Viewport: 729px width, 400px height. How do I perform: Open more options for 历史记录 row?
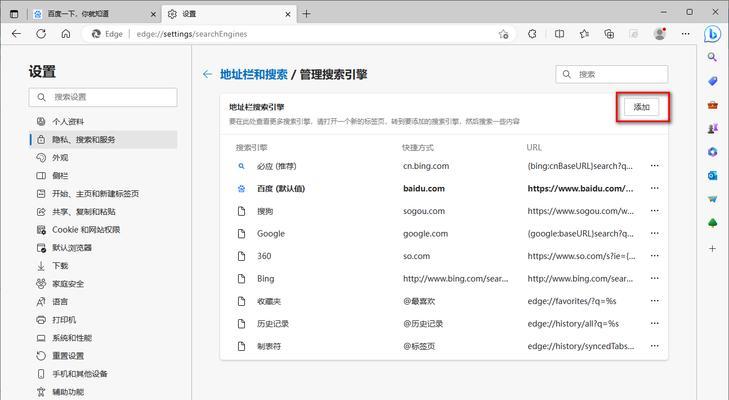pyautogui.click(x=655, y=323)
